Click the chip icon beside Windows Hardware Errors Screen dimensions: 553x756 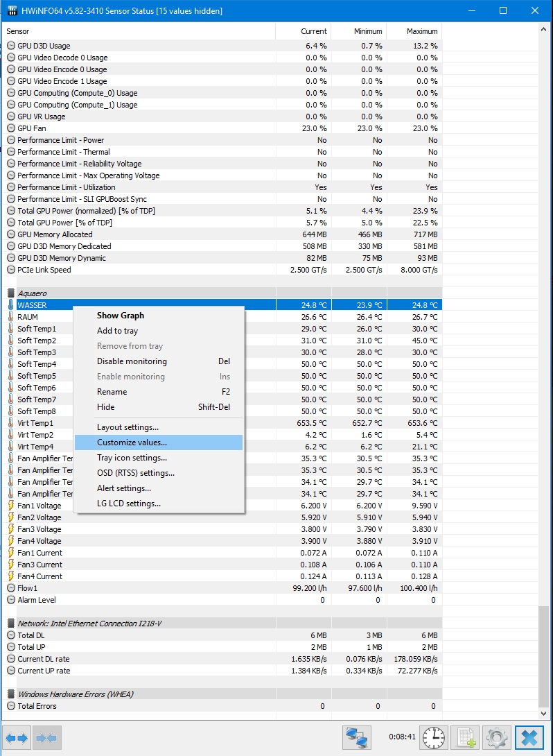(x=11, y=694)
